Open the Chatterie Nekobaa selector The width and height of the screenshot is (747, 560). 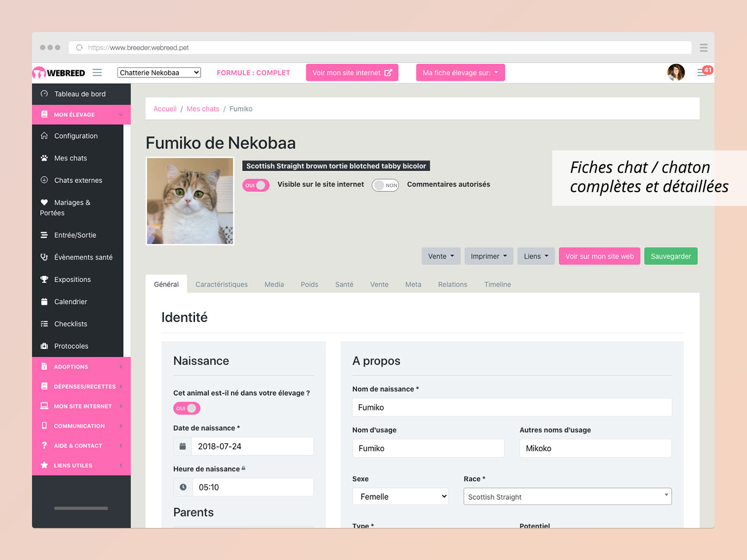(159, 73)
